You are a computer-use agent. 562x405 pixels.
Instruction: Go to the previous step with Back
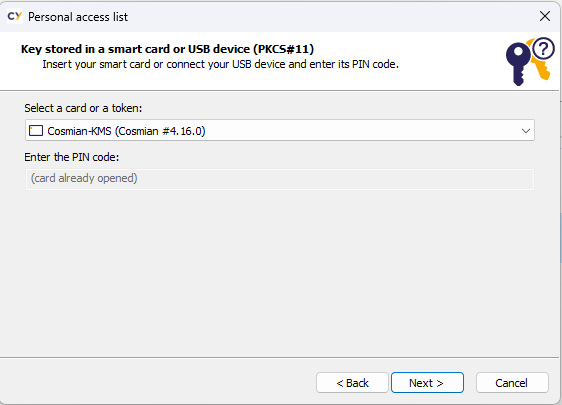[x=352, y=383]
